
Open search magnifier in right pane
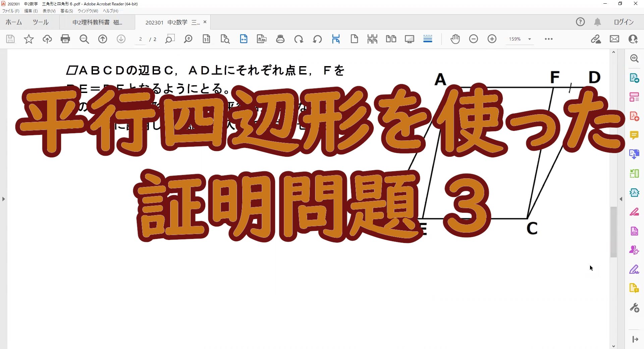pos(634,58)
